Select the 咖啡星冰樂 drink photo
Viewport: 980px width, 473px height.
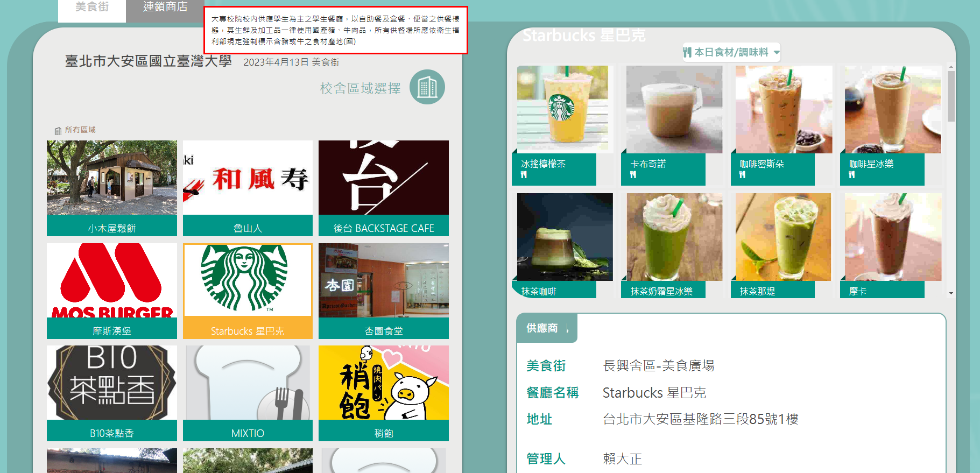[893, 109]
